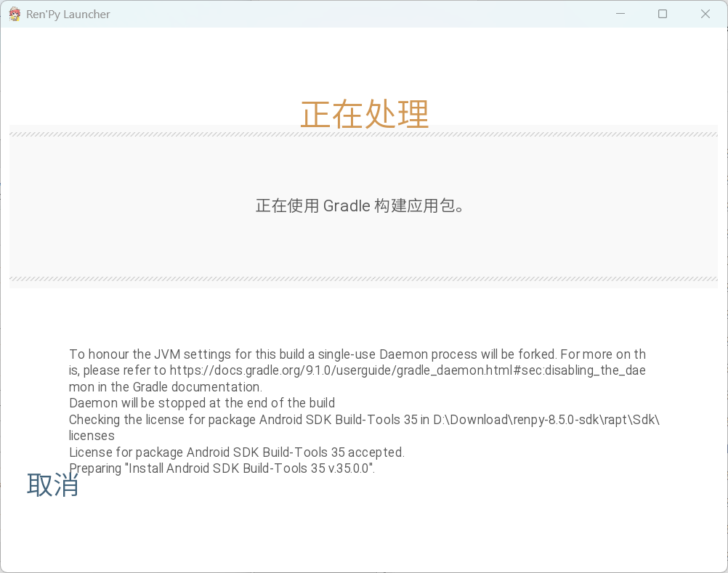Cancel the build with the 取消 button
728x573 pixels.
point(53,484)
